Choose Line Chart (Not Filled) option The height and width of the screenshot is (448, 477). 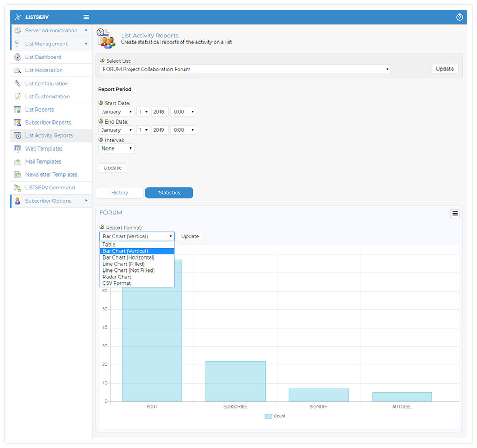pos(137,270)
